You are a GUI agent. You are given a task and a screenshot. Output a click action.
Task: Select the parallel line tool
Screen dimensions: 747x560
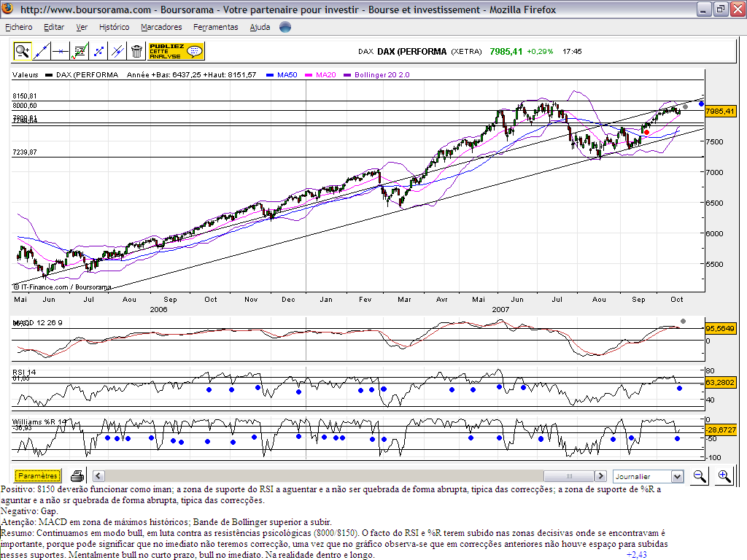point(117,51)
